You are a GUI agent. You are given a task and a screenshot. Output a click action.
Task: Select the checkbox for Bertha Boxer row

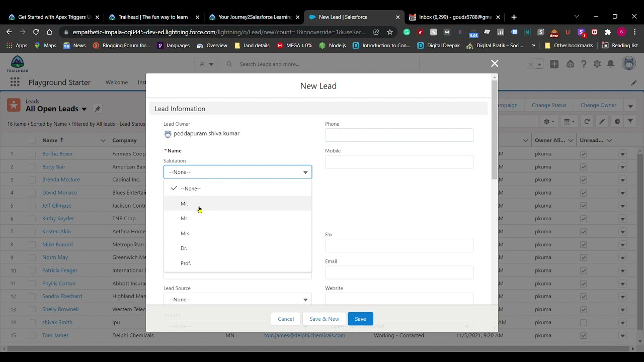coord(32,154)
